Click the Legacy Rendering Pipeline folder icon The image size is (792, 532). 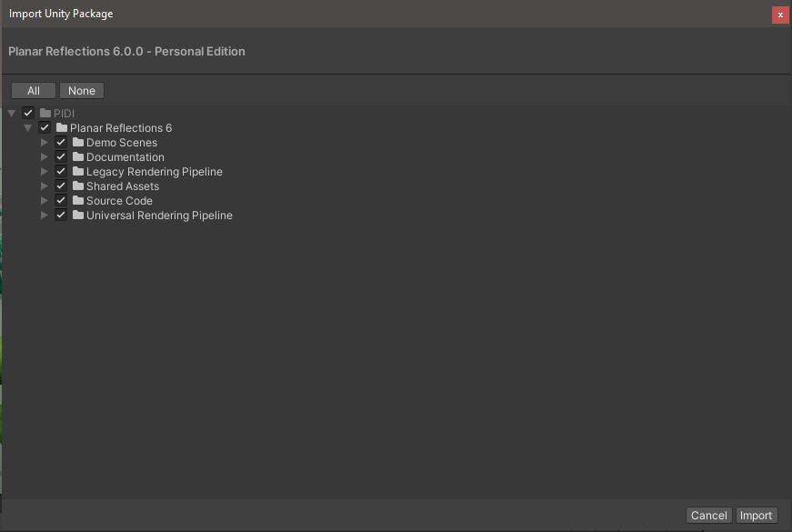click(78, 171)
